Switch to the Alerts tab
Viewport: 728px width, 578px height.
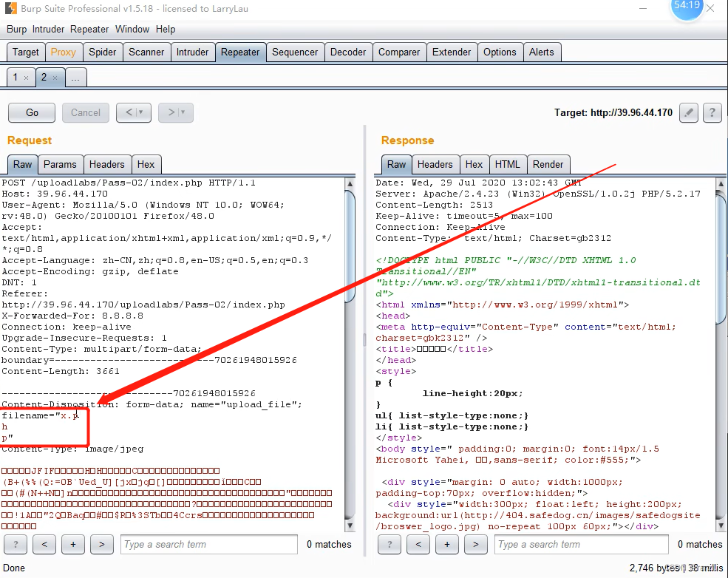(x=541, y=52)
